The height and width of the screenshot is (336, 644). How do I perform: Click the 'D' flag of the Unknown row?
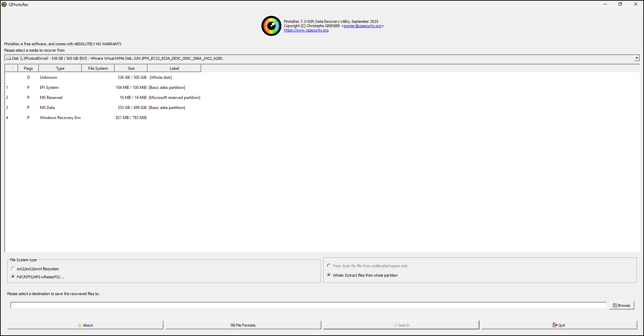point(29,77)
